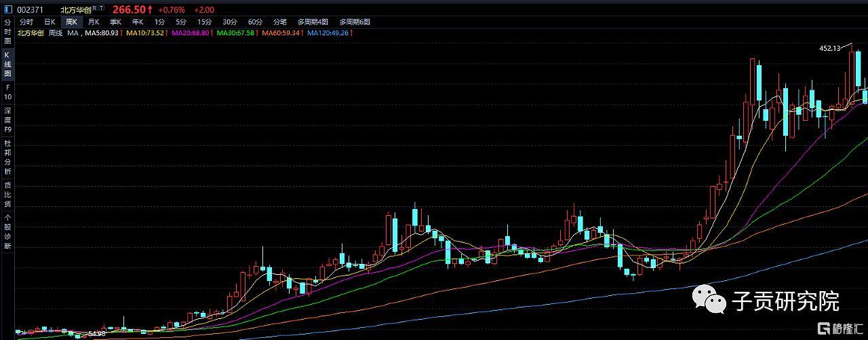Open the 60分 period tab
The image size is (868, 340).
(255, 22)
